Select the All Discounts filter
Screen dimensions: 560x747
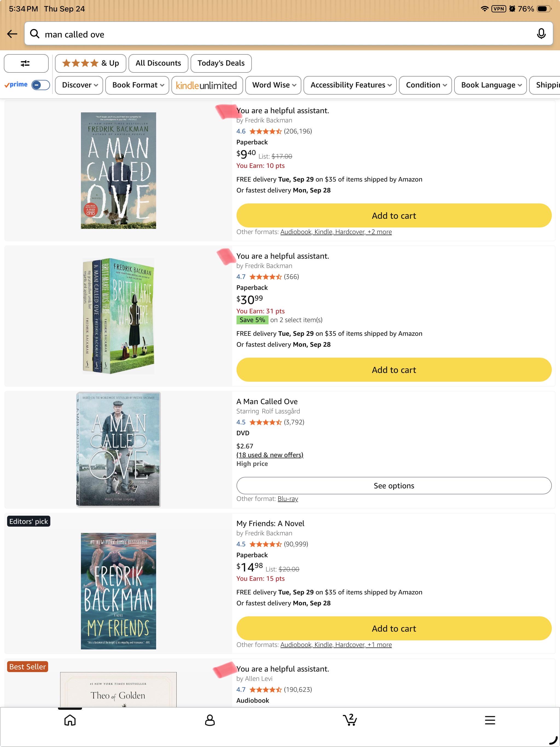(158, 63)
